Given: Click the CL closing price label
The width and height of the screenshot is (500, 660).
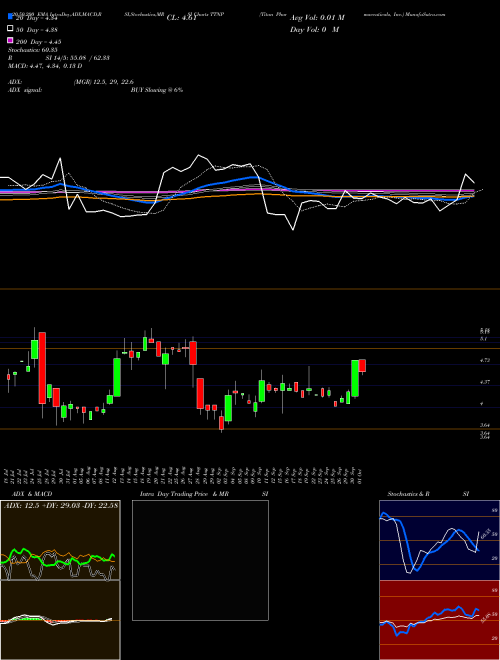Looking at the screenshot, I should [x=182, y=18].
